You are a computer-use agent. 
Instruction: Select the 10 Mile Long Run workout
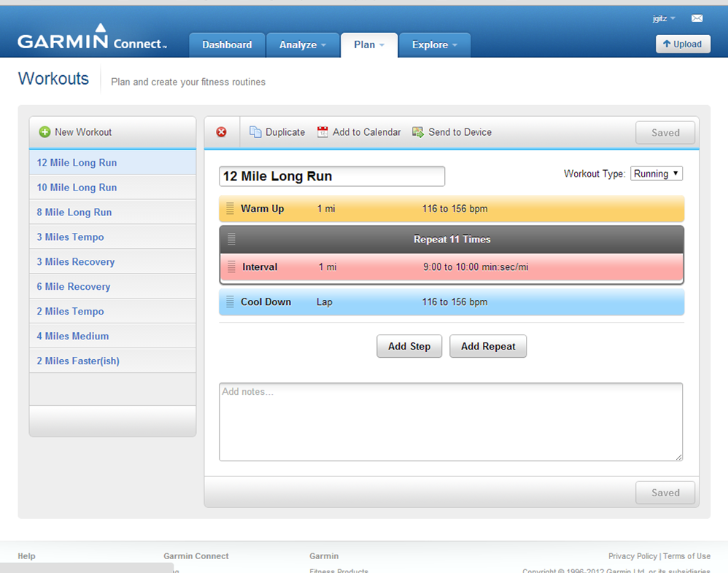click(x=112, y=188)
